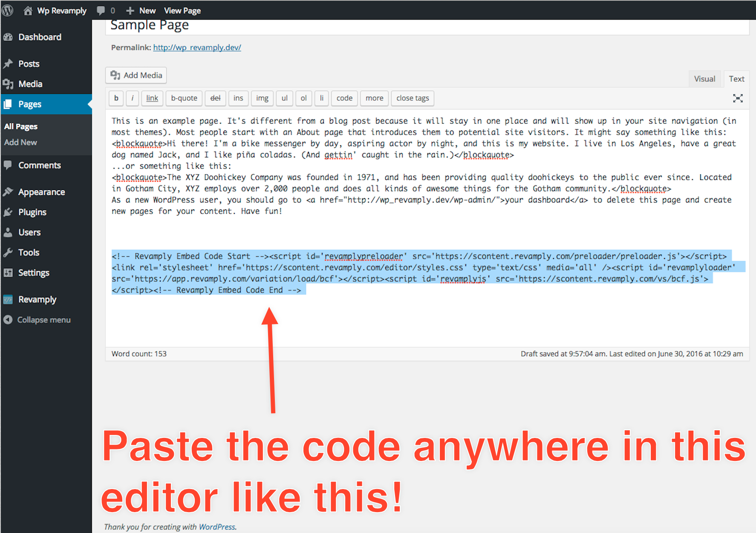Click View Page in admin bar

pyautogui.click(x=182, y=11)
